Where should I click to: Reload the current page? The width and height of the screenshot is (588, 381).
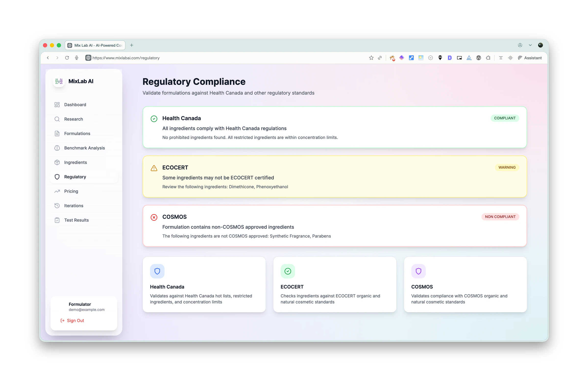tap(67, 58)
